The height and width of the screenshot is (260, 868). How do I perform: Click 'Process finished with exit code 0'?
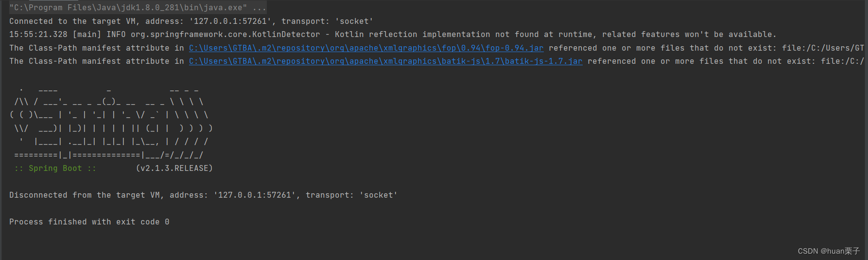click(x=89, y=222)
